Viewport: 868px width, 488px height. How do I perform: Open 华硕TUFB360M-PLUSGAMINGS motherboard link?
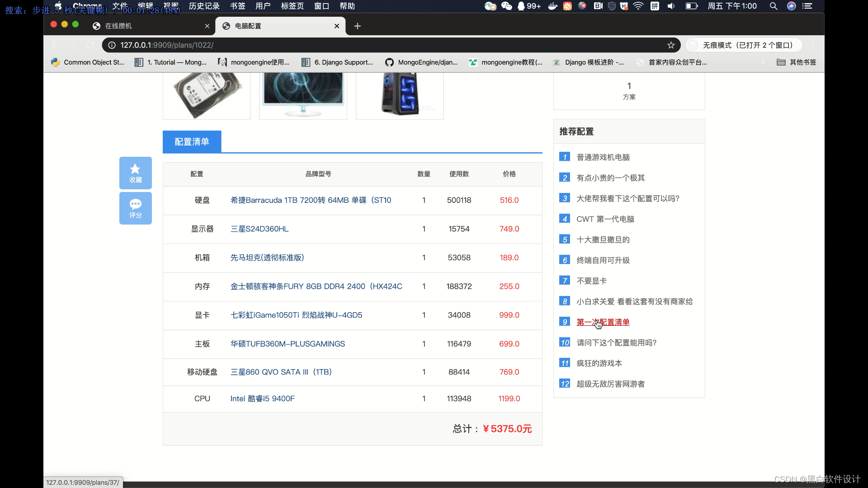[288, 344]
